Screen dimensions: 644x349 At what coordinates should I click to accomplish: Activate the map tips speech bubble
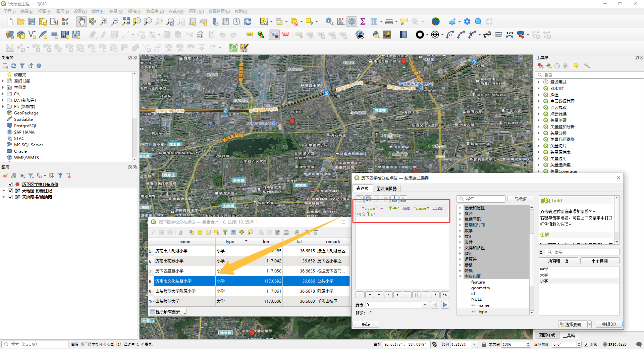pyautogui.click(x=404, y=21)
